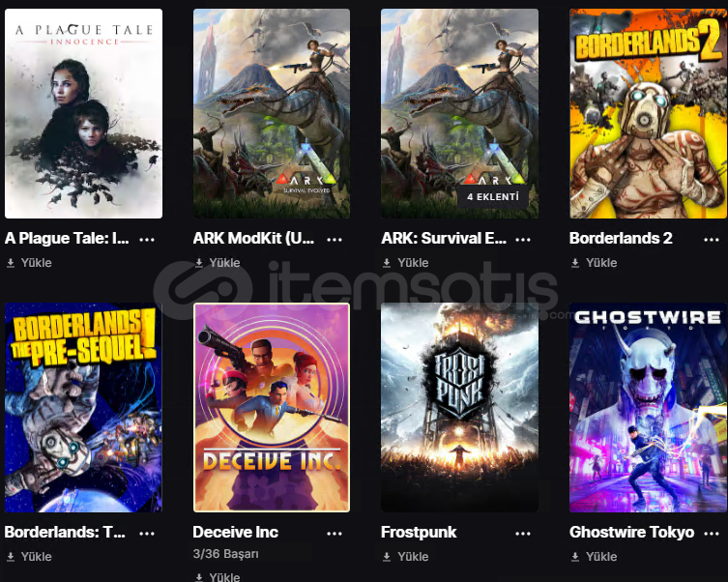This screenshot has width=728, height=582.
Task: Install Borderlands 2 via Yükle
Action: (595, 263)
